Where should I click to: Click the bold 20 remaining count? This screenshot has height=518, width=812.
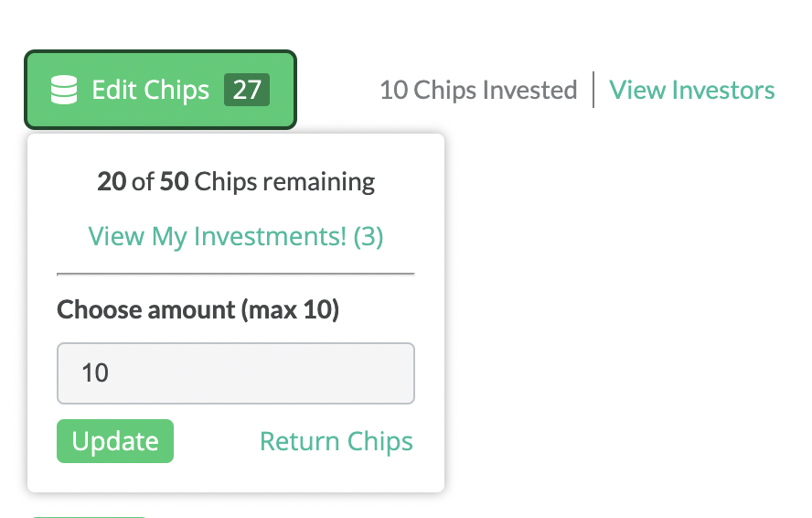tap(112, 181)
